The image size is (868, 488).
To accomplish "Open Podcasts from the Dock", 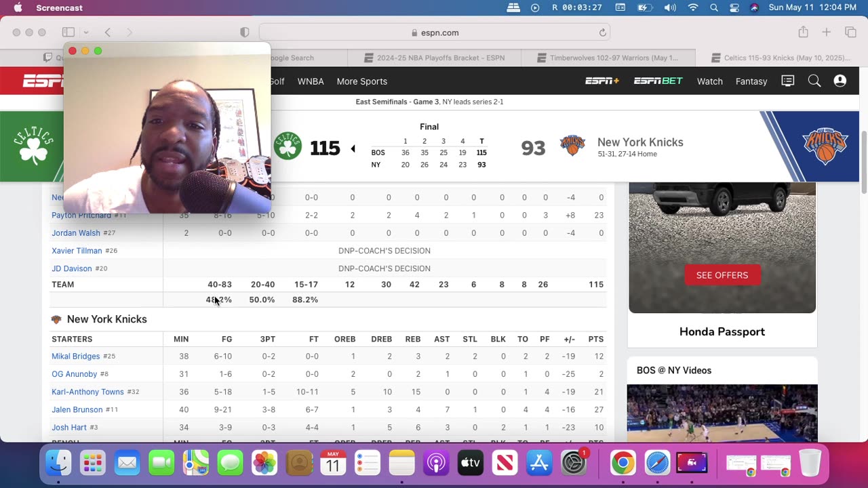I will [436, 463].
